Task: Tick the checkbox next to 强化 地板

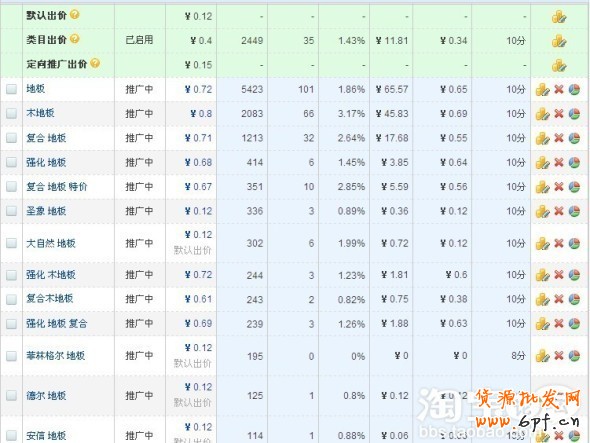Action: tap(12, 162)
